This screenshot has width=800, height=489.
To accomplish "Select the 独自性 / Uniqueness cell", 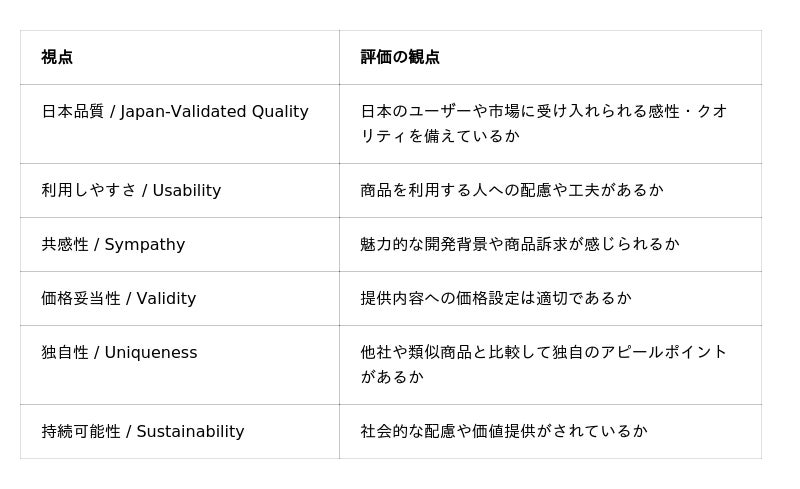I will (180, 365).
